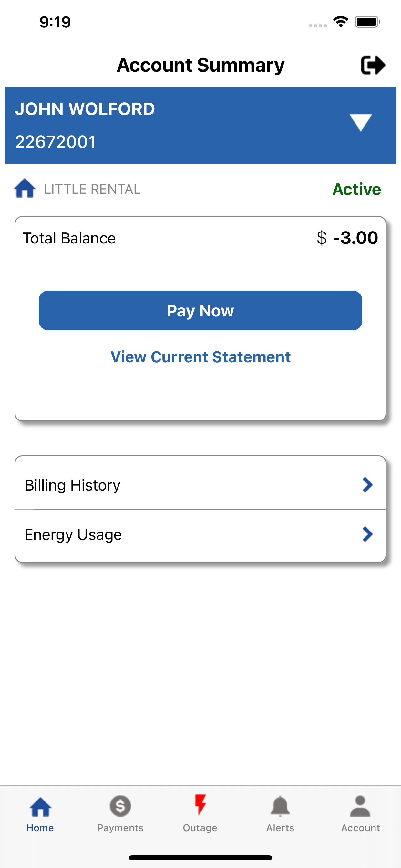This screenshot has height=868, width=401.
Task: Tap the Total Balance amount
Action: 347,238
